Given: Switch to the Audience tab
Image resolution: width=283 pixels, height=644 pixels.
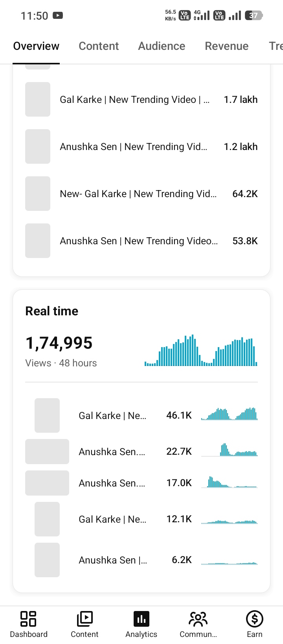Looking at the screenshot, I should coord(162,46).
